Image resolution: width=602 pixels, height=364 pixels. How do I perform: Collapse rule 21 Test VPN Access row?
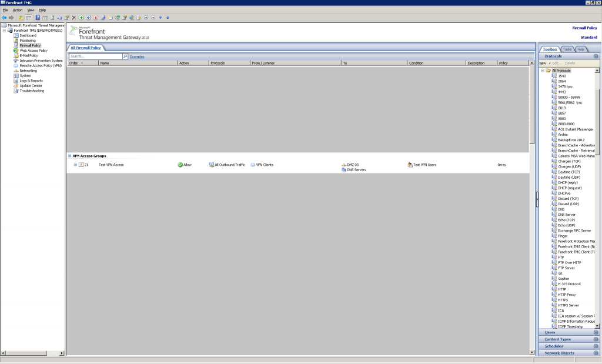click(75, 165)
